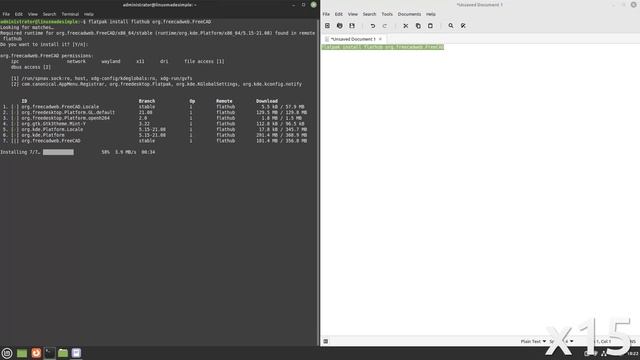Open the Terminal menu in terminal window
Screen dimensions: 640x360
pos(70,14)
